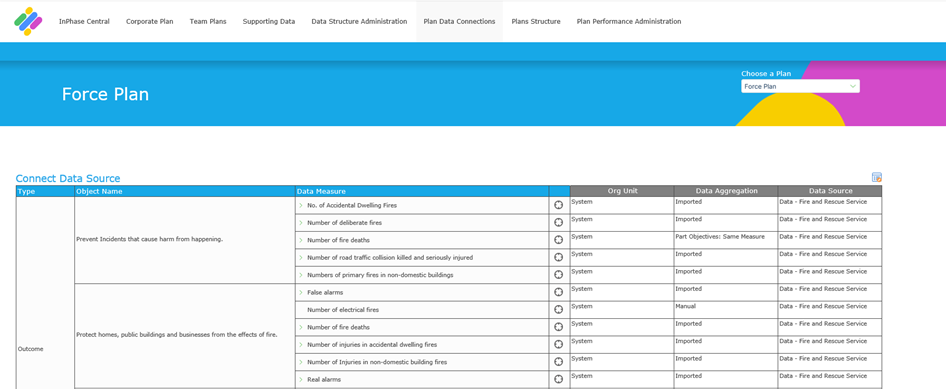Click 'Prevent Incidents that cause harm from happening.' cell

[185, 240]
